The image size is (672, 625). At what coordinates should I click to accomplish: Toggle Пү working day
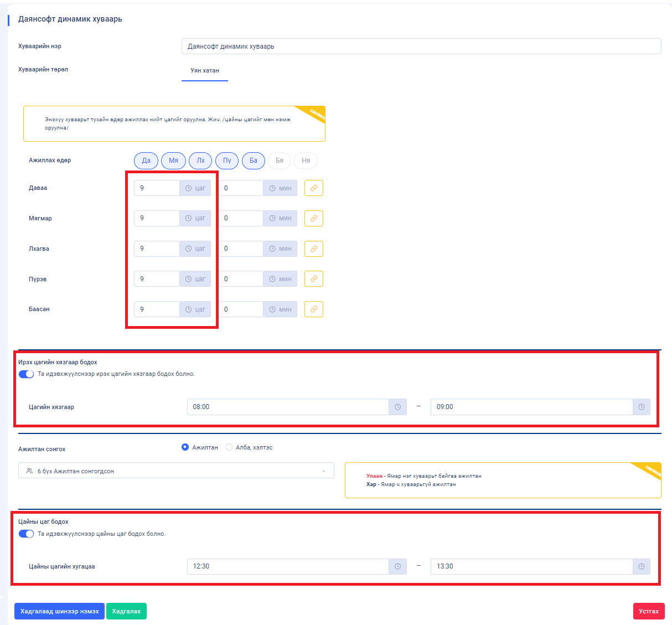pyautogui.click(x=227, y=161)
